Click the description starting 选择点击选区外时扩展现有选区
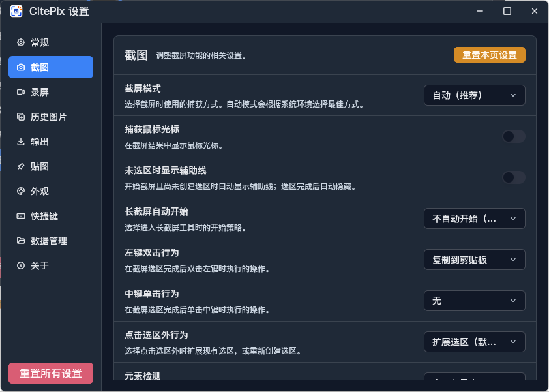Viewport: 549px width, 392px height. point(213,351)
